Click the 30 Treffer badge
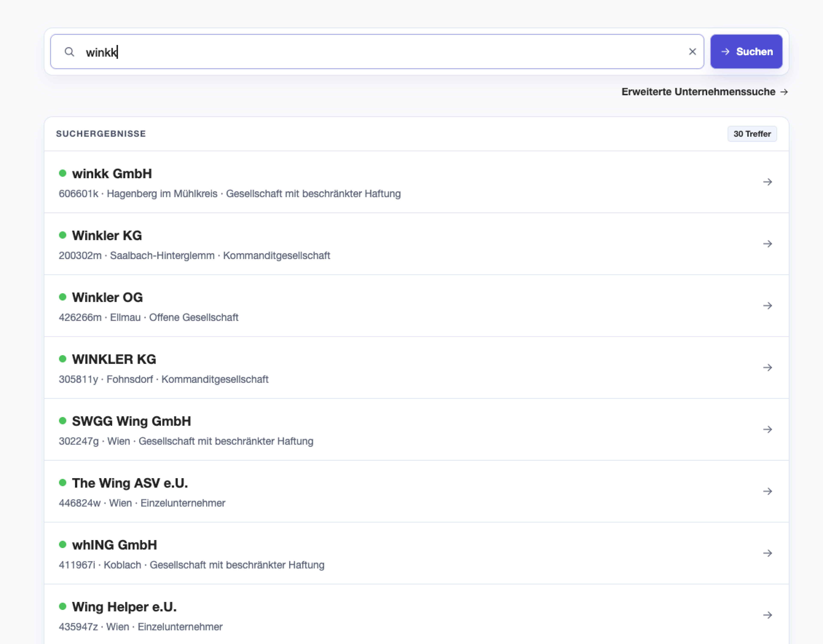Screen dimensions: 823x644 [752, 134]
